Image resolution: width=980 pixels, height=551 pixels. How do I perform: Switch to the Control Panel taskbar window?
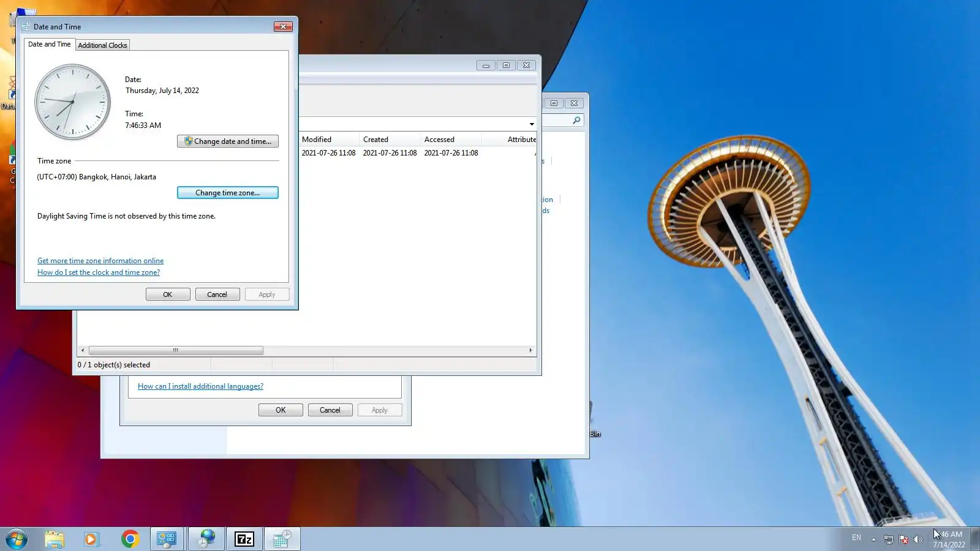tap(167, 539)
